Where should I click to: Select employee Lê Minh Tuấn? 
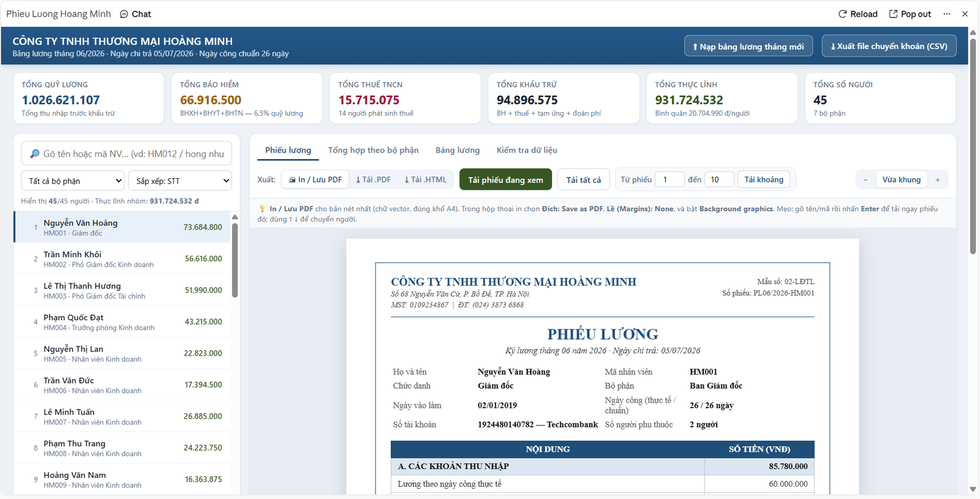click(x=122, y=416)
